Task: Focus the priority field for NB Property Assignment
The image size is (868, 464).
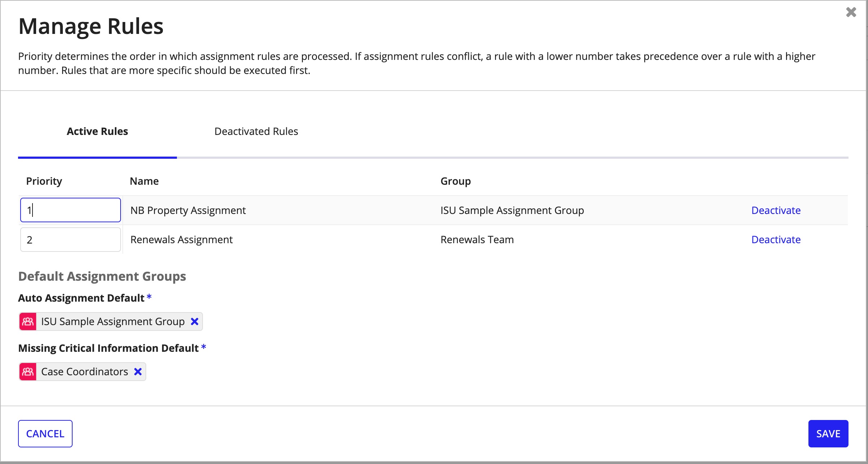Action: 70,210
